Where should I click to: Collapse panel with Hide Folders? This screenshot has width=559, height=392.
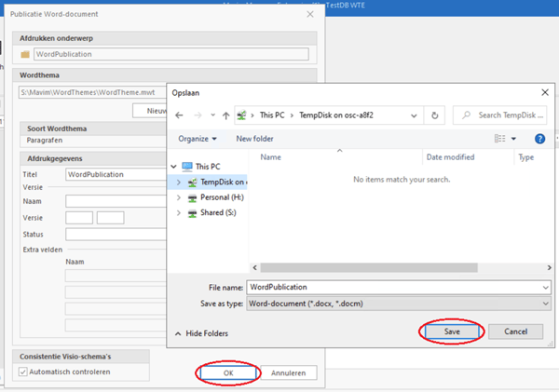(x=201, y=332)
